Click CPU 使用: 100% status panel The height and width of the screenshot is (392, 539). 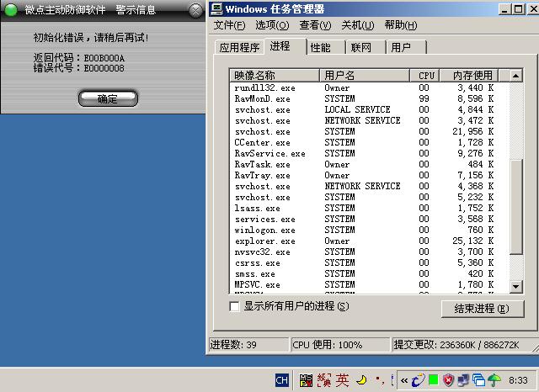(x=340, y=345)
